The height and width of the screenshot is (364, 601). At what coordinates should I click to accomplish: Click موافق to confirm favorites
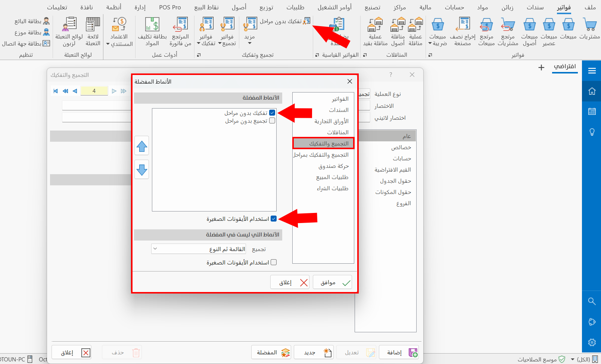332,282
